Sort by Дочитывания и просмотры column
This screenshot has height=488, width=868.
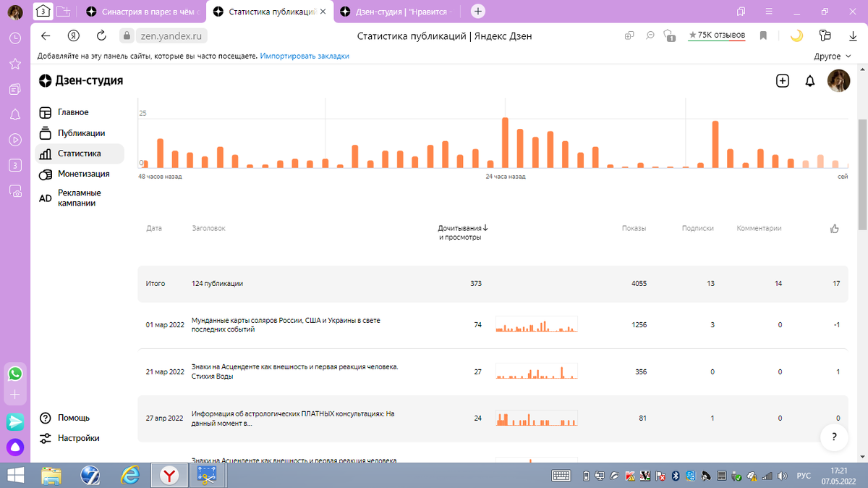[463, 232]
